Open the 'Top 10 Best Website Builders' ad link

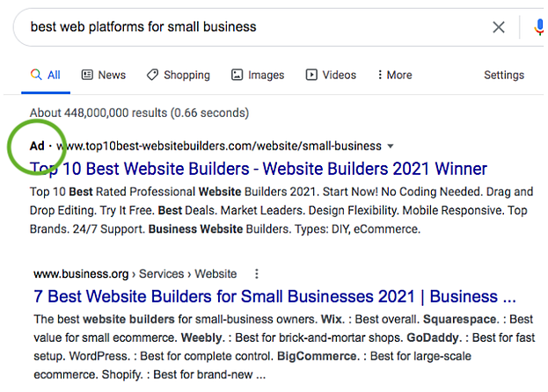259,169
